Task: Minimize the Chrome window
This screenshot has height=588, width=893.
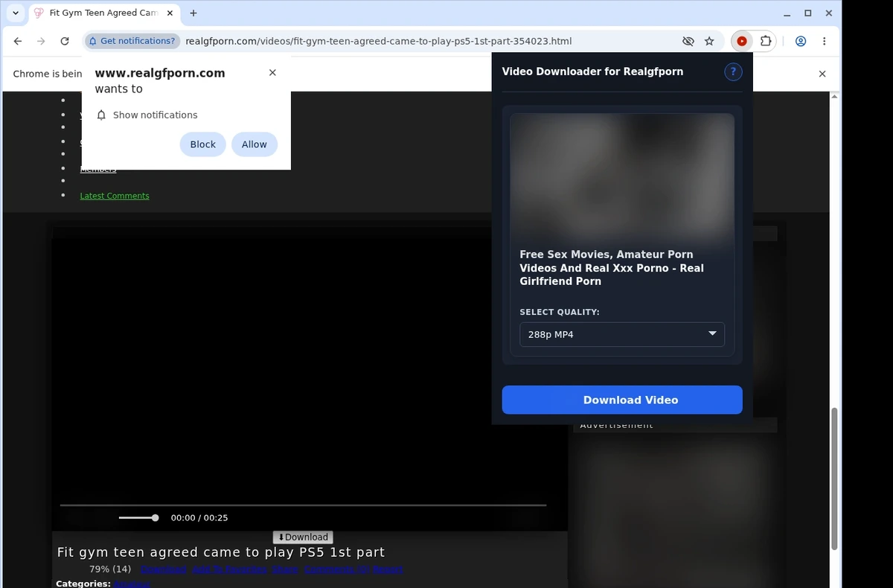Action: point(787,13)
